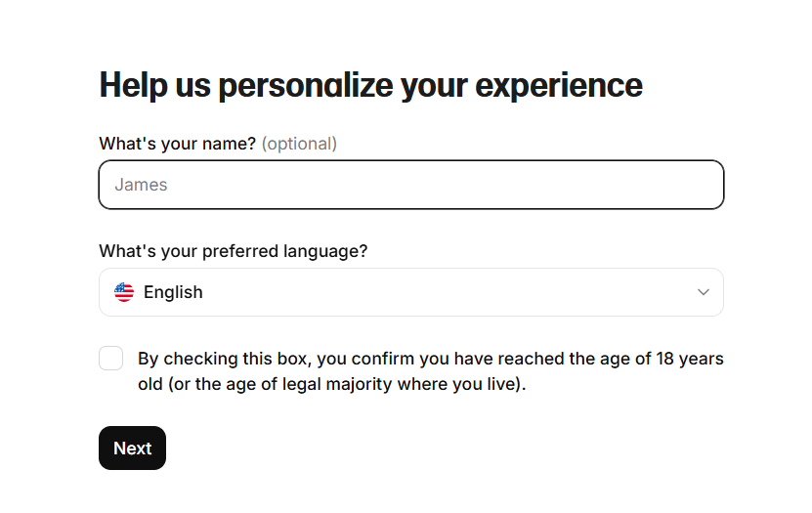Focus the name input field
Viewport: 812px width, 513px height.
pyautogui.click(x=410, y=185)
